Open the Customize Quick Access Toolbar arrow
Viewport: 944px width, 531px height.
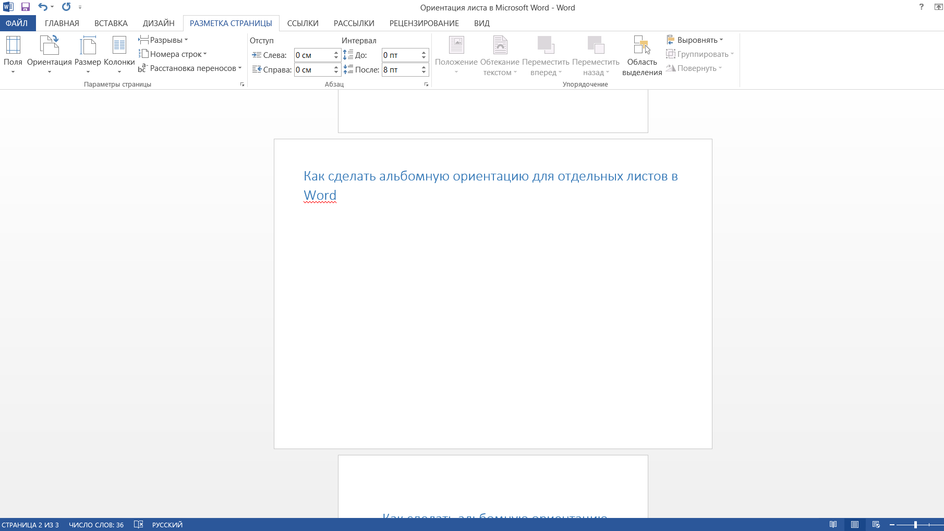[x=80, y=7]
